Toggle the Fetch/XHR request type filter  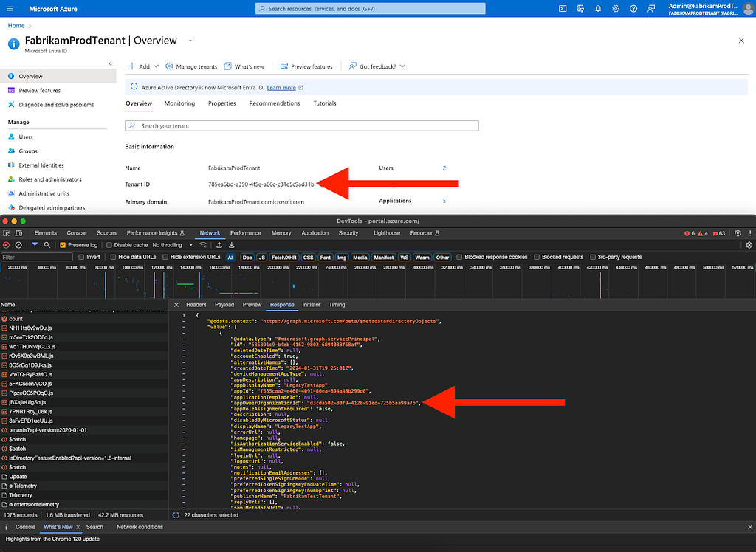click(284, 258)
